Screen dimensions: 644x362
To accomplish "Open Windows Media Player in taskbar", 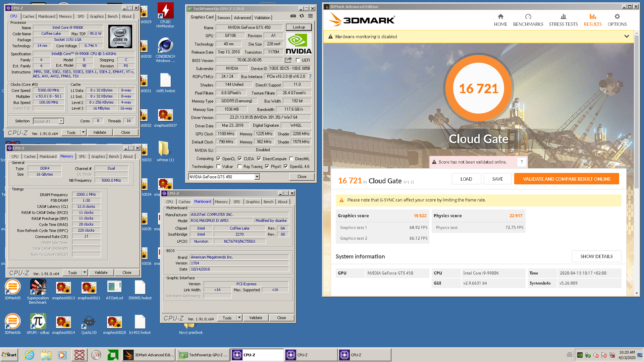I will [62, 355].
